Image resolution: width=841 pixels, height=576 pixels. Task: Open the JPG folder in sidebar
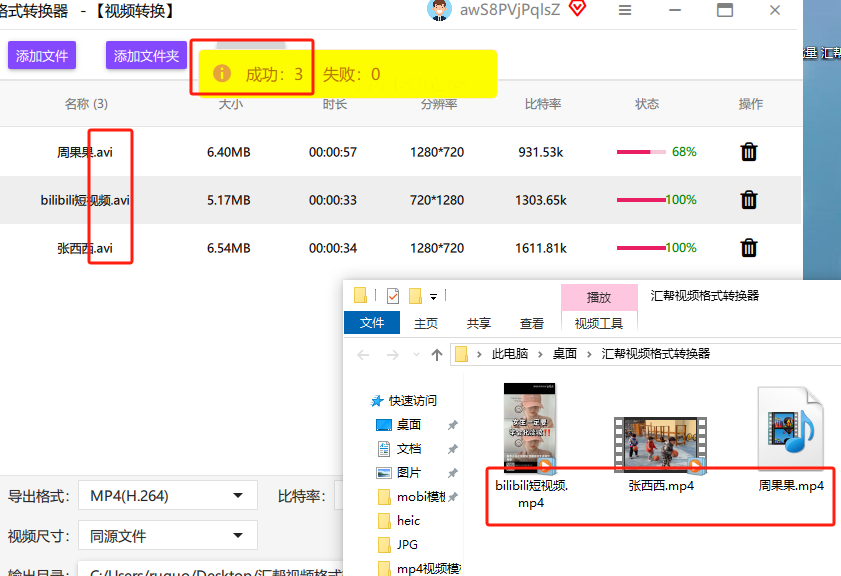397,544
